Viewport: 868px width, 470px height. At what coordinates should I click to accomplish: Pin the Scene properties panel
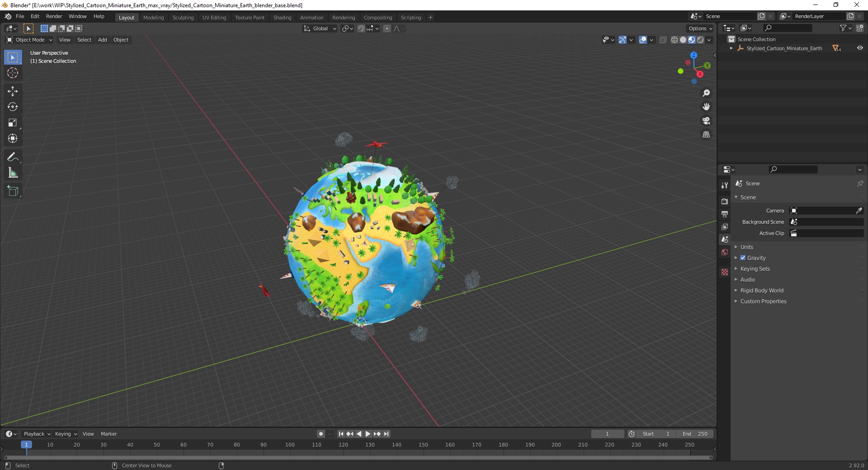pyautogui.click(x=860, y=183)
